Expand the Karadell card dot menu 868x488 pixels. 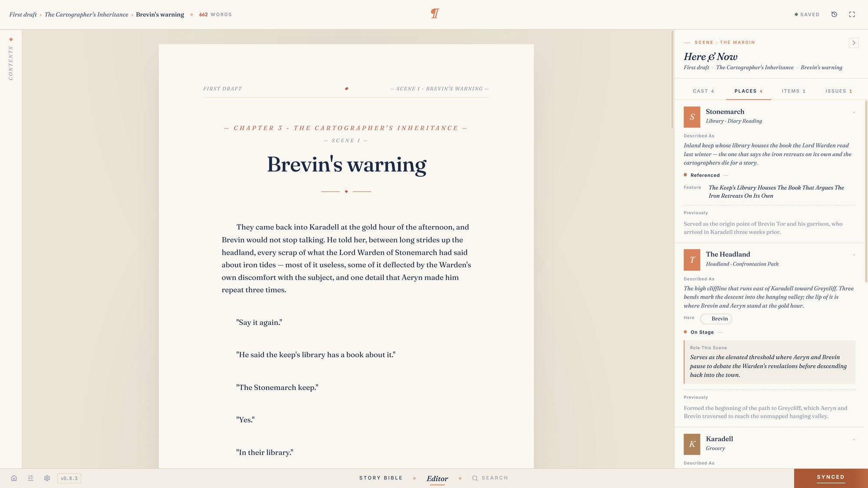point(854,439)
